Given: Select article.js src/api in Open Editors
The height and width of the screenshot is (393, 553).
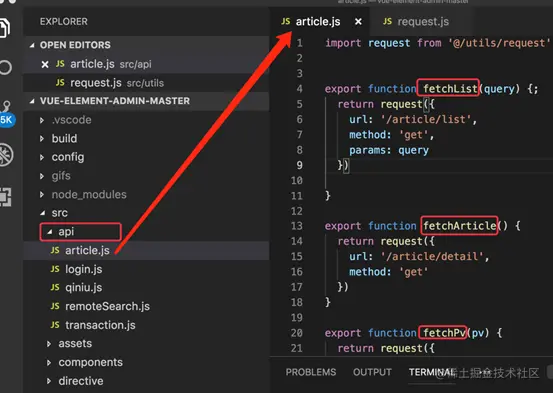Looking at the screenshot, I should tap(146, 64).
